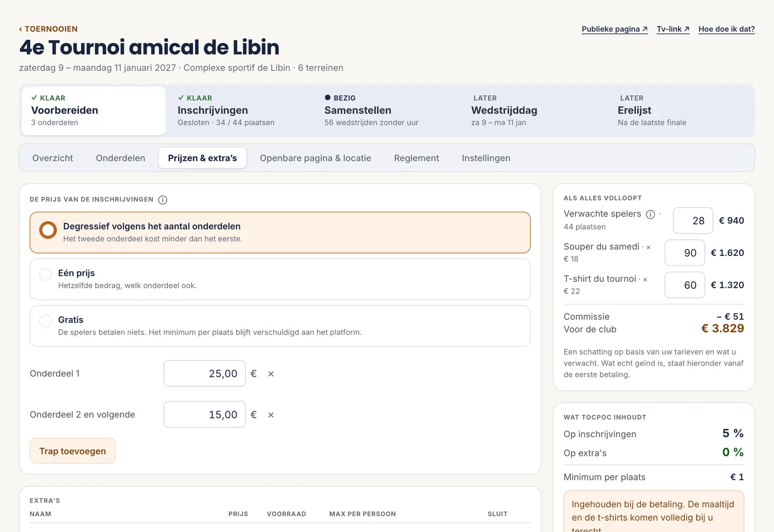Click Trap toevoegen button
Image resolution: width=774 pixels, height=532 pixels.
73,451
